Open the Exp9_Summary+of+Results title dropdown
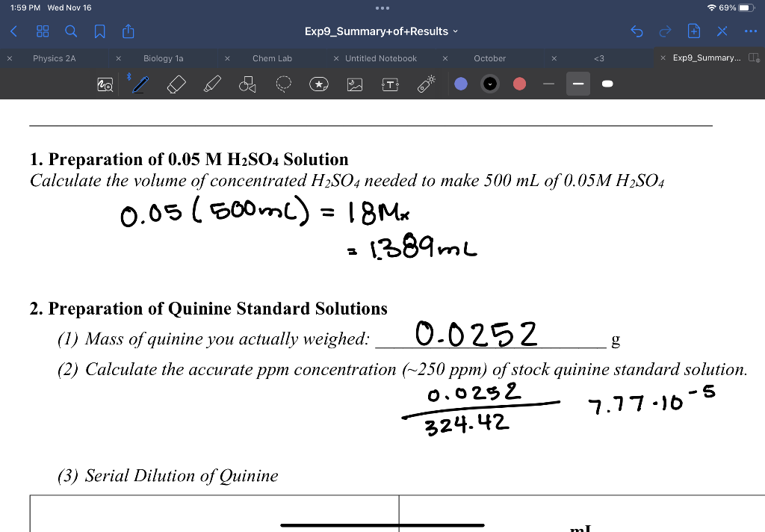This screenshot has height=532, width=765. click(x=382, y=31)
